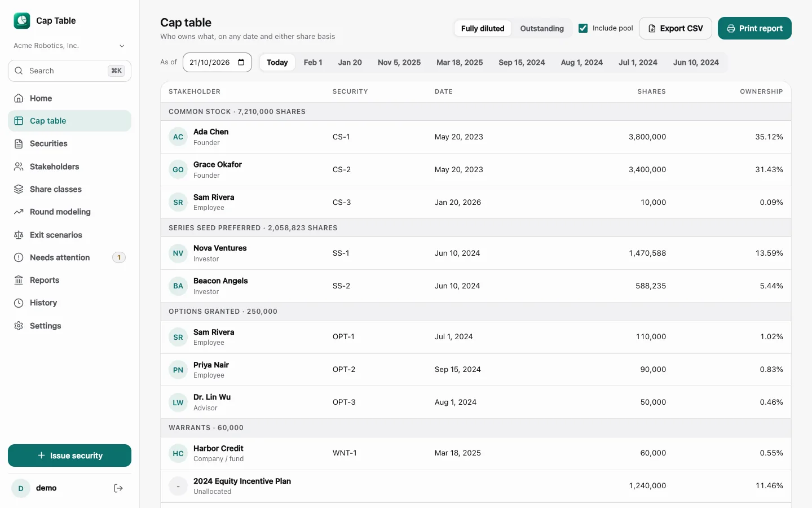
Task: Click Nova Ventures' NV avatar
Action: [x=178, y=253]
